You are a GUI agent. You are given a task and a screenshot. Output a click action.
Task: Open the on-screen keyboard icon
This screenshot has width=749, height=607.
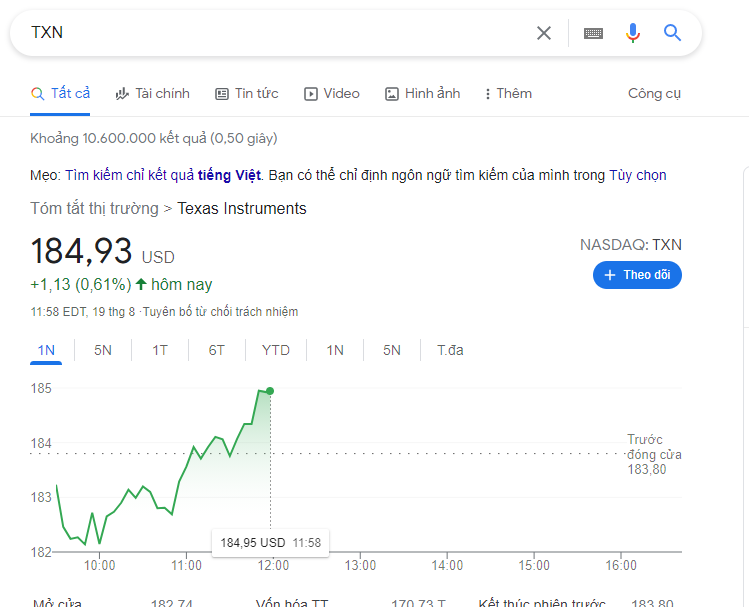(593, 33)
